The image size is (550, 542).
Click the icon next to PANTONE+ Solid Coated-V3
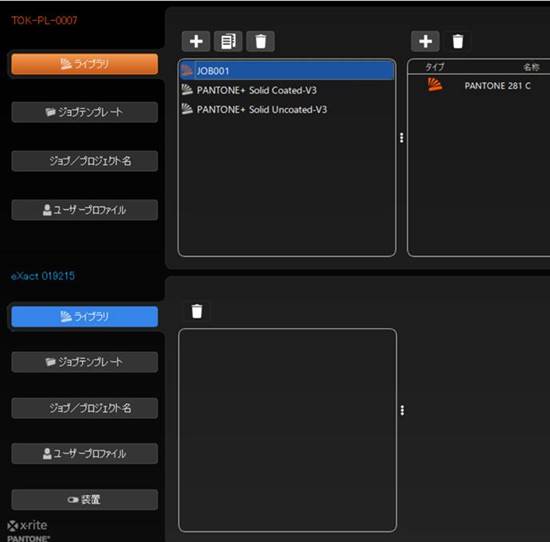[187, 90]
